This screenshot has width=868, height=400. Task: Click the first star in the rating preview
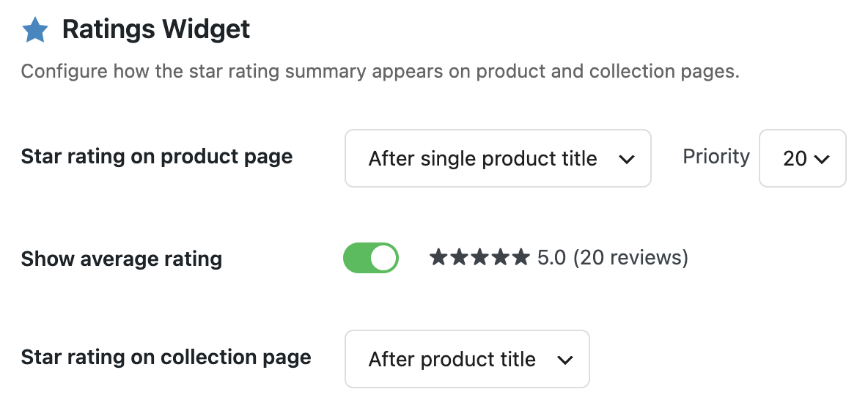438,257
